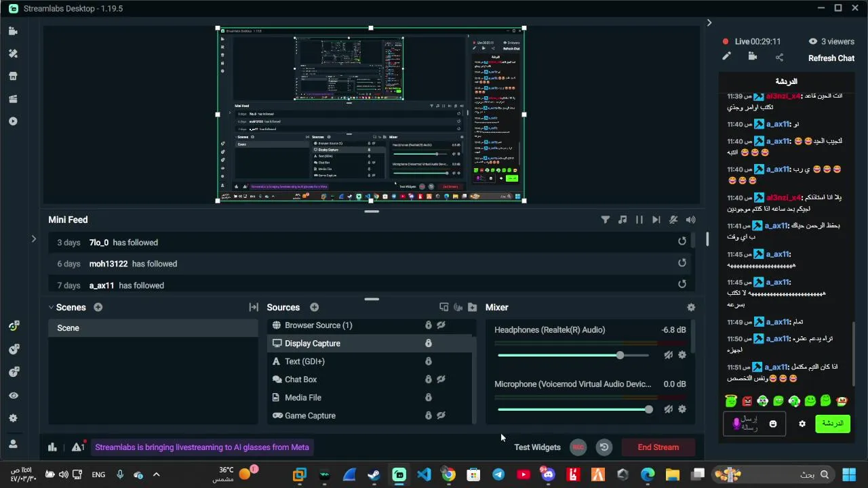This screenshot has width=868, height=488.
Task: Toggle lock on Browser Source (1)
Action: [x=429, y=325]
